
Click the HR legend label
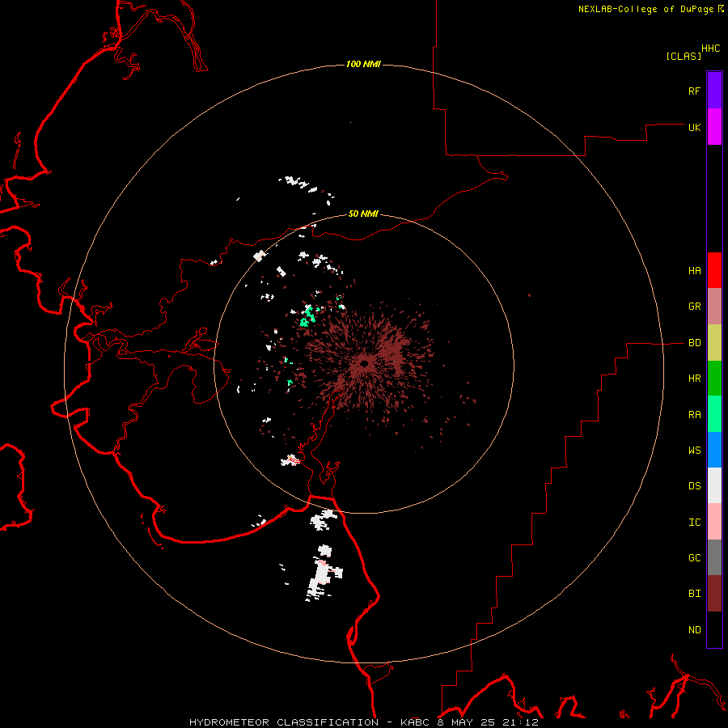coord(694,379)
